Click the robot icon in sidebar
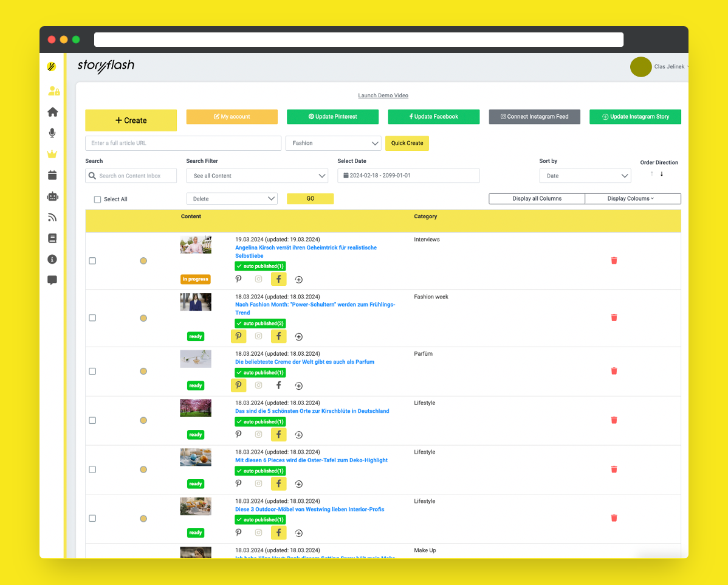This screenshot has height=585, width=728. click(52, 196)
